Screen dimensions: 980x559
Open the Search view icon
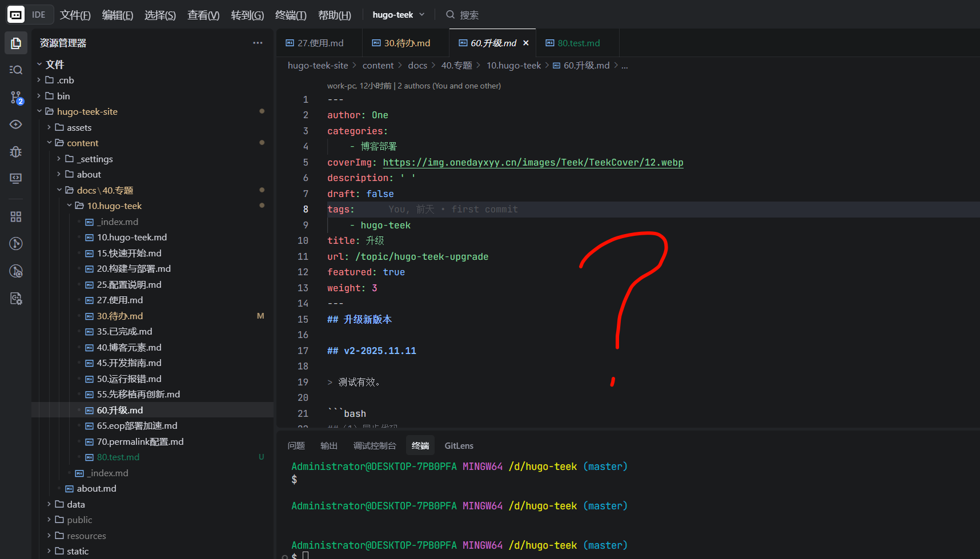pos(16,70)
